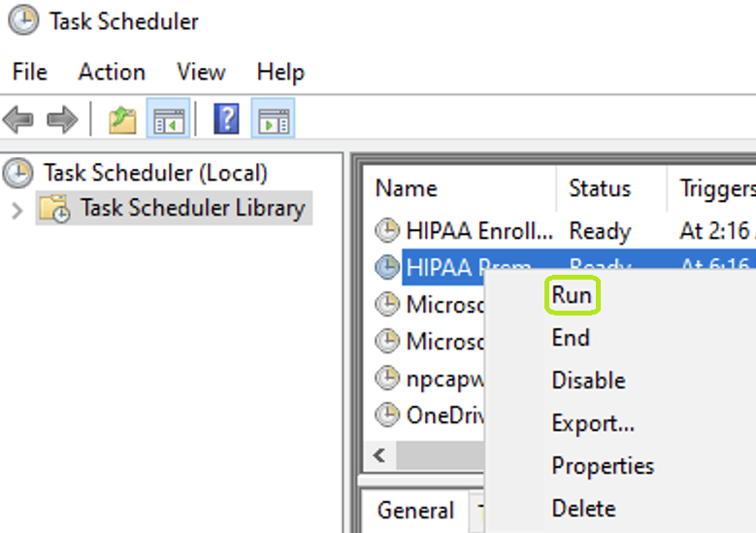
Task: Click the Task Scheduler Library folder icon
Action: click(54, 209)
